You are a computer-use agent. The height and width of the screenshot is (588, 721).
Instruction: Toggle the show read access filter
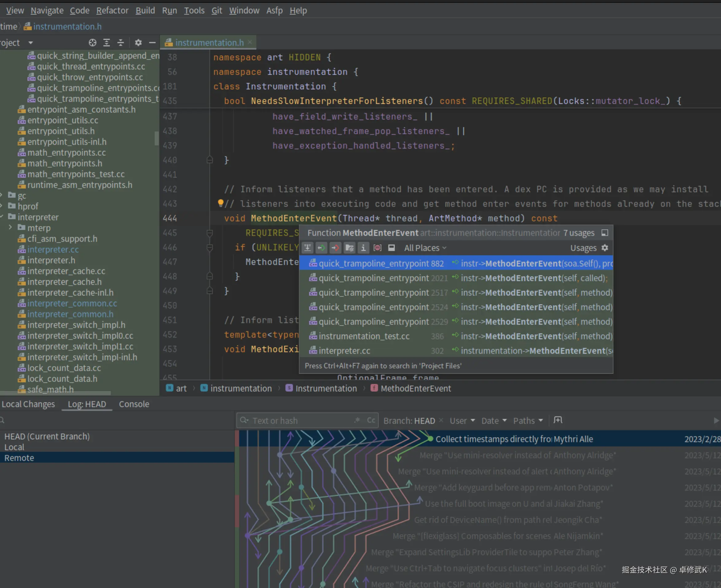(321, 248)
